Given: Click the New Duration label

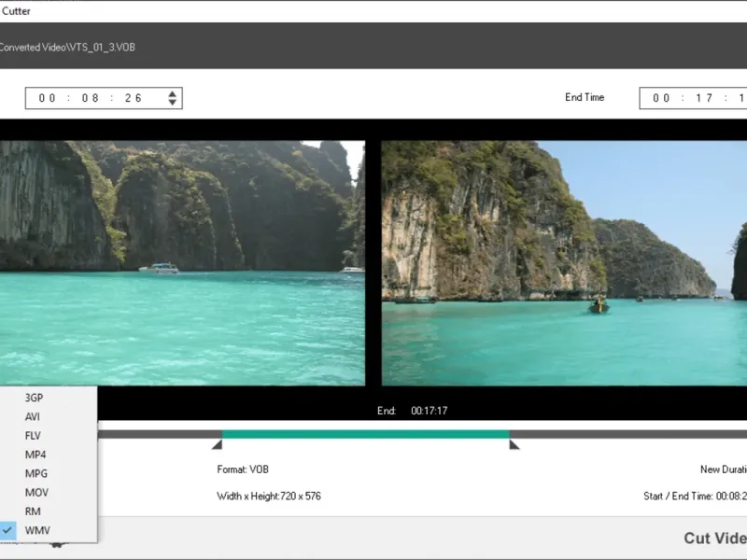Looking at the screenshot, I should [724, 469].
